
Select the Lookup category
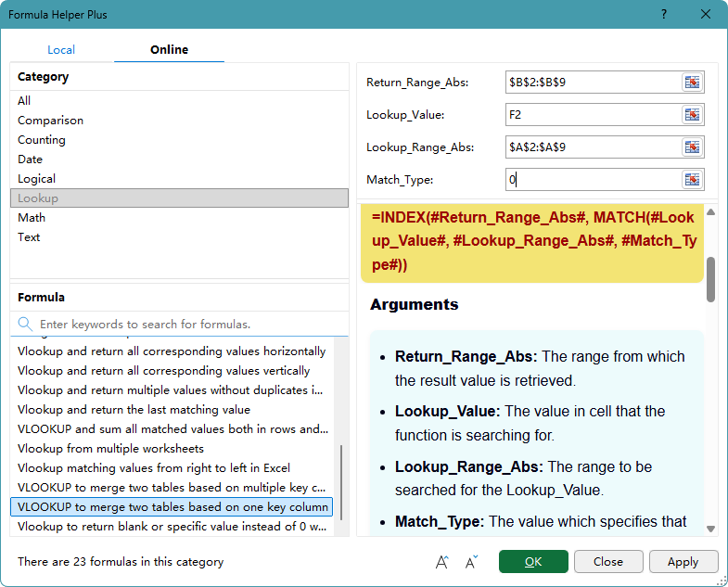(x=179, y=198)
